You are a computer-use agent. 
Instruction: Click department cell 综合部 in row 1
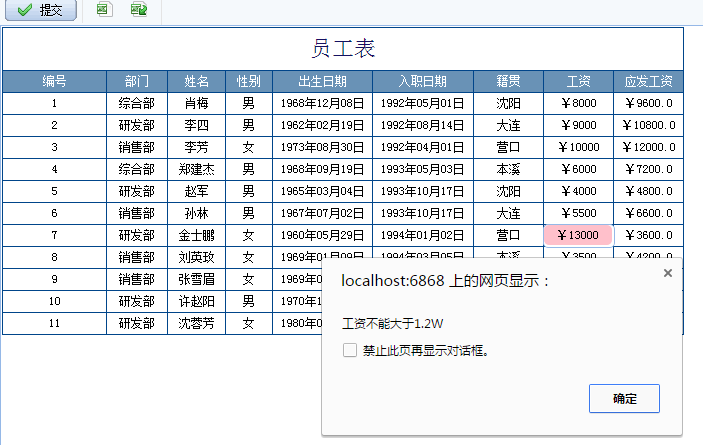[137, 104]
